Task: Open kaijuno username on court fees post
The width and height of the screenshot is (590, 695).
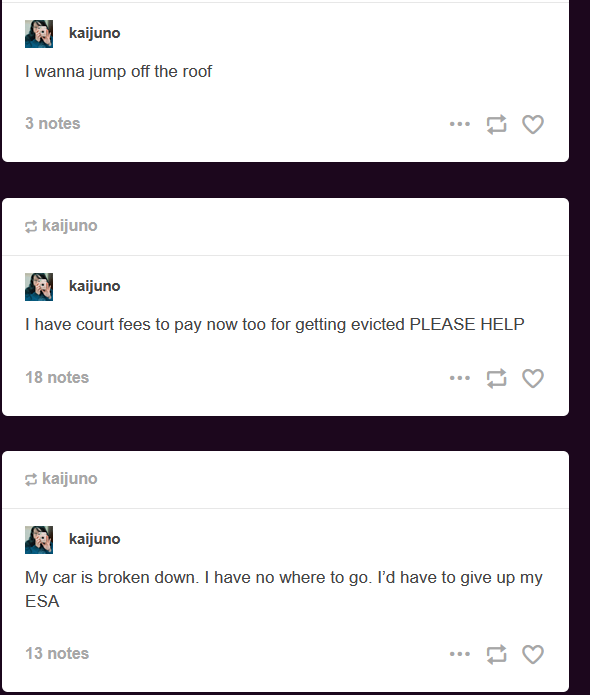Action: tap(94, 286)
